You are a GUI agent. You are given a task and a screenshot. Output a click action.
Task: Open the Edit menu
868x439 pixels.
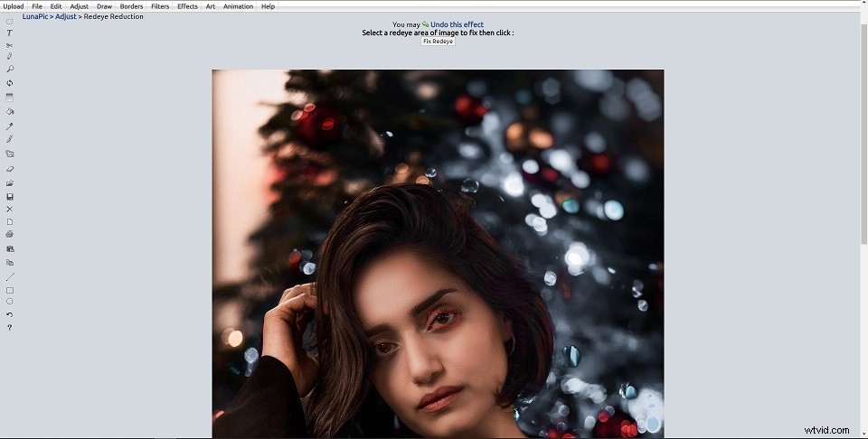56,6
